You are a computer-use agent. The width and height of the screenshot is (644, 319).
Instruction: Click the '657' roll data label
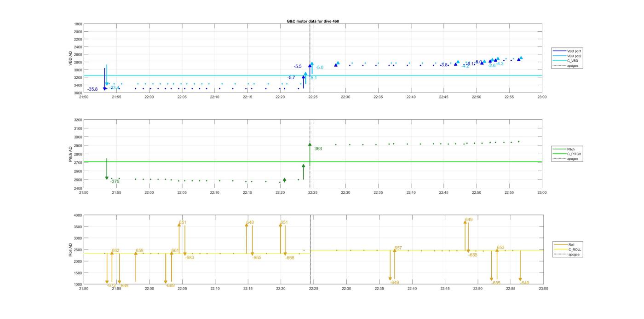398,248
